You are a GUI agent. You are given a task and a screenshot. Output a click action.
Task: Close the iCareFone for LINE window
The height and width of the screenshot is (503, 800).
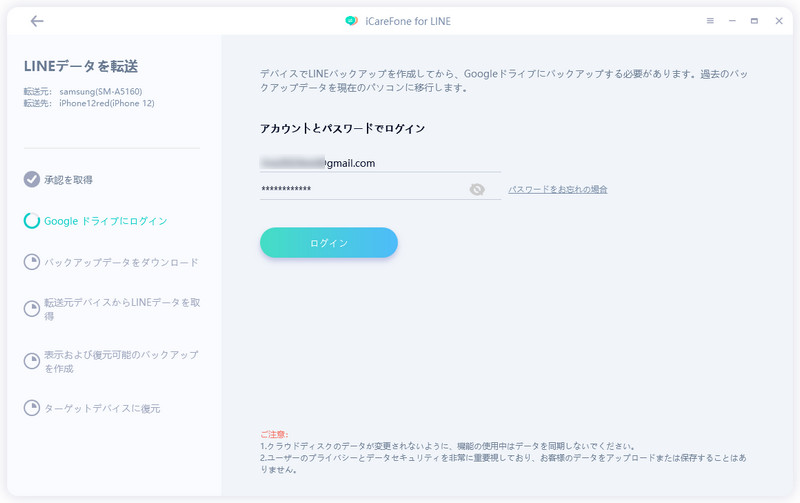click(778, 21)
